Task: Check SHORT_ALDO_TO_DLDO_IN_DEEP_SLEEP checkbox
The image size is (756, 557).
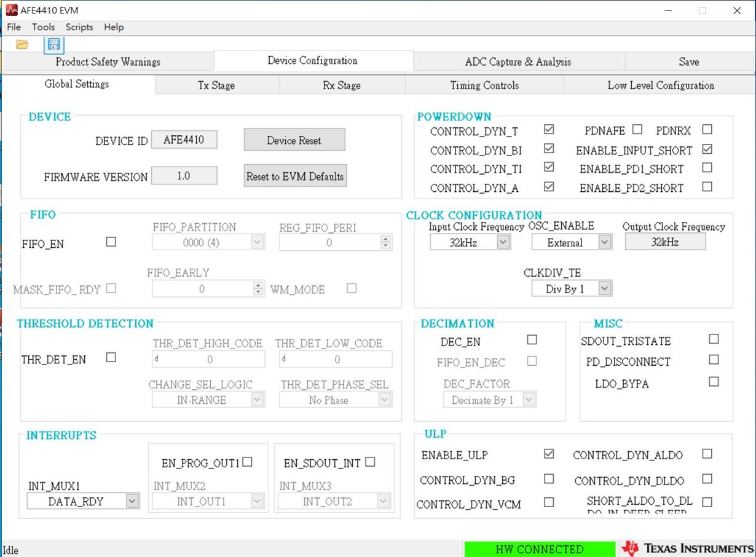Action: [707, 502]
